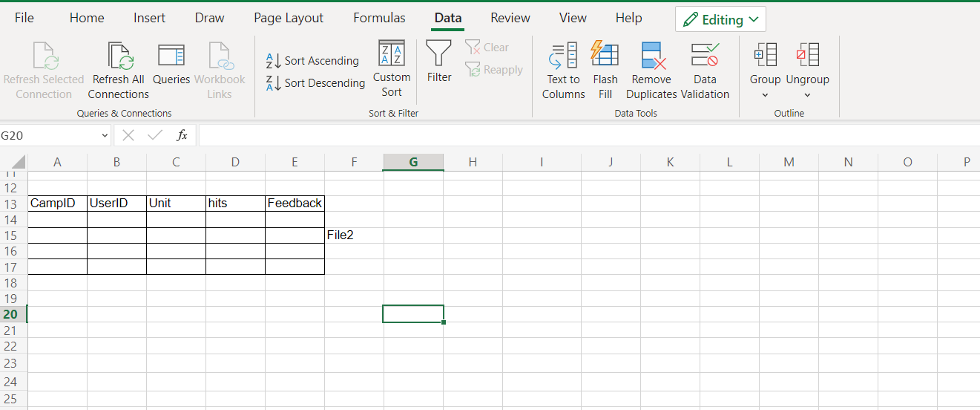Click the formula bar cancel X icon
The width and height of the screenshot is (980, 410).
(x=128, y=135)
